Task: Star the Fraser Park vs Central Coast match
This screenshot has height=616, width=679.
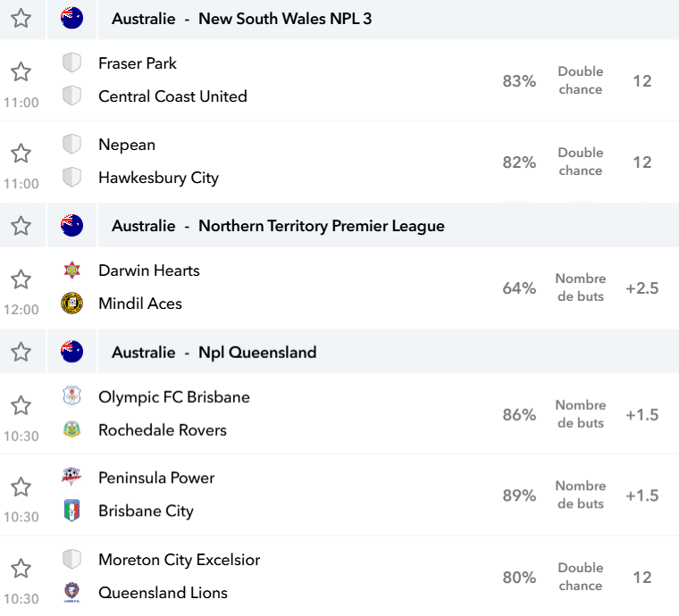Action: tap(21, 71)
